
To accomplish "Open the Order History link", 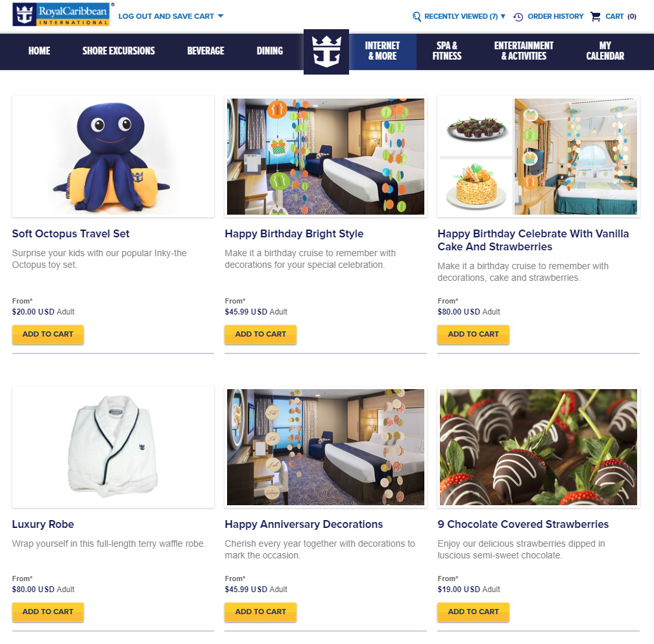I will (x=555, y=16).
